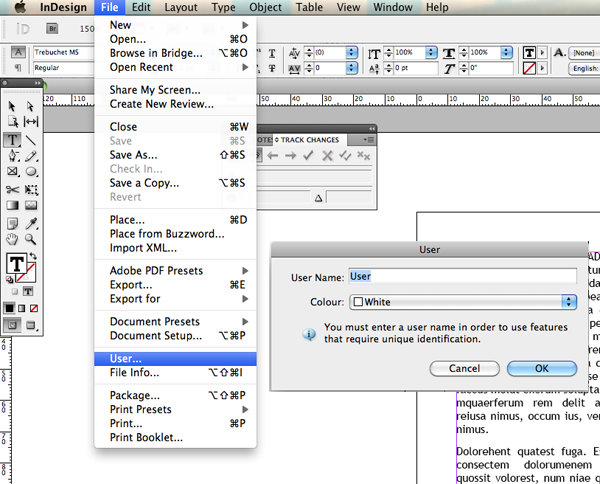Select the Eyedropper tool

(31, 223)
